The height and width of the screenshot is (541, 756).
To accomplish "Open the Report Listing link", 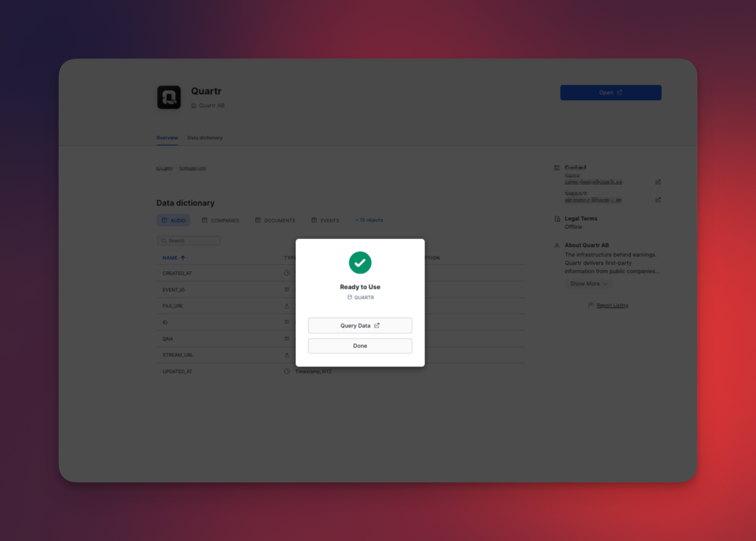I will click(x=612, y=305).
